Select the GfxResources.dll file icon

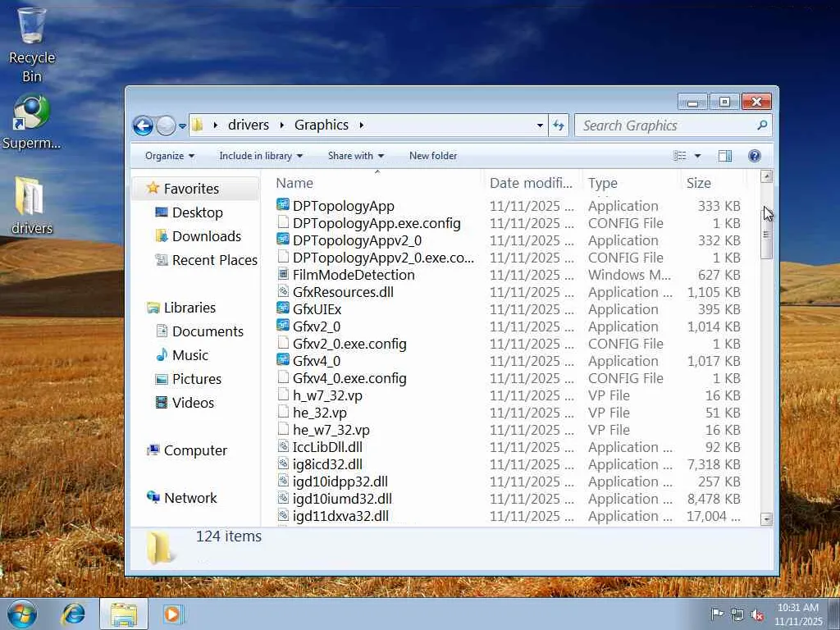click(283, 291)
